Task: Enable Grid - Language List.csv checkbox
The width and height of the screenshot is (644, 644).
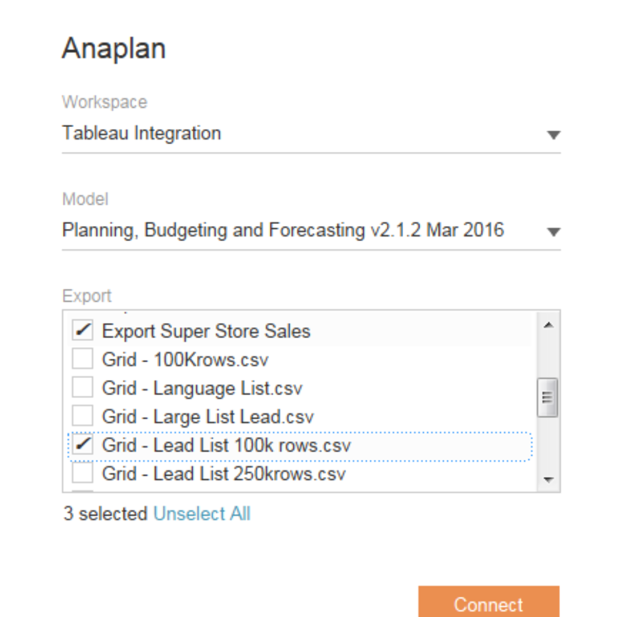Action: [x=83, y=387]
